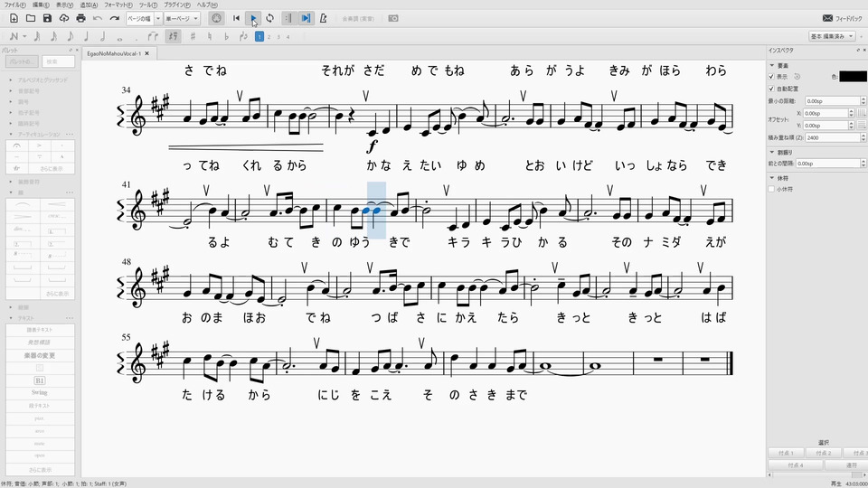Undo the last action
The width and height of the screenshot is (868, 488).
98,18
